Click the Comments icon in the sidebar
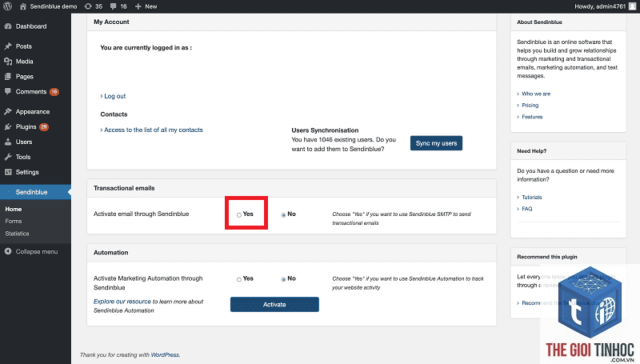640x364 pixels. click(x=8, y=91)
